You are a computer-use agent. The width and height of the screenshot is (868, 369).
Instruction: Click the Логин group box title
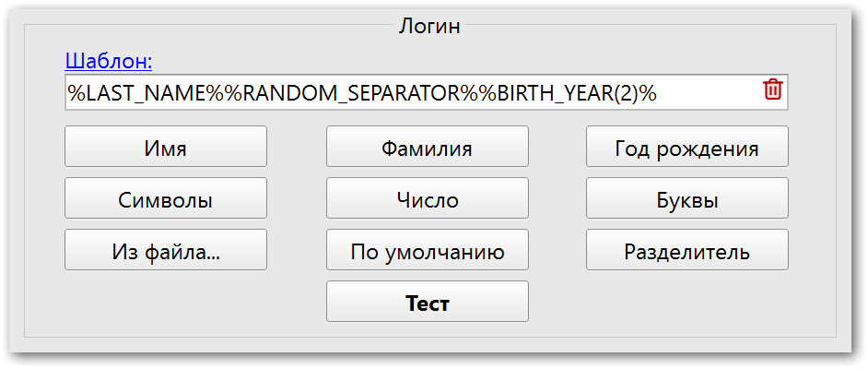coord(429,26)
